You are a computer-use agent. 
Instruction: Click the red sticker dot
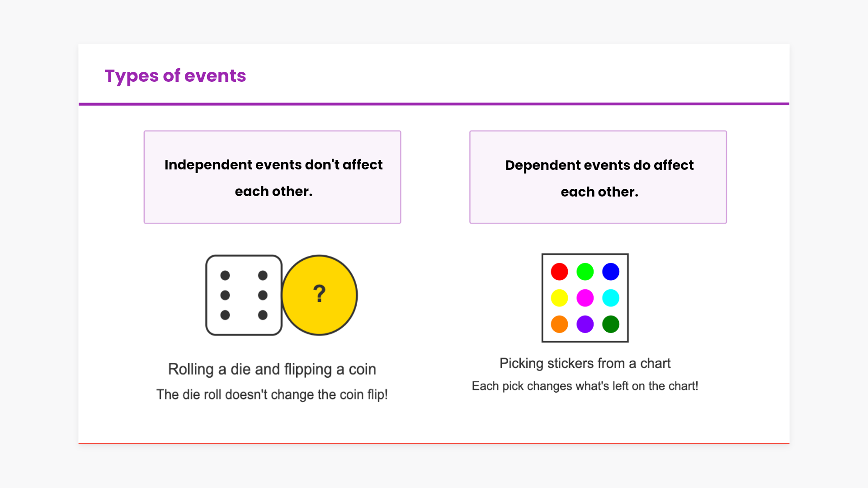coord(559,272)
